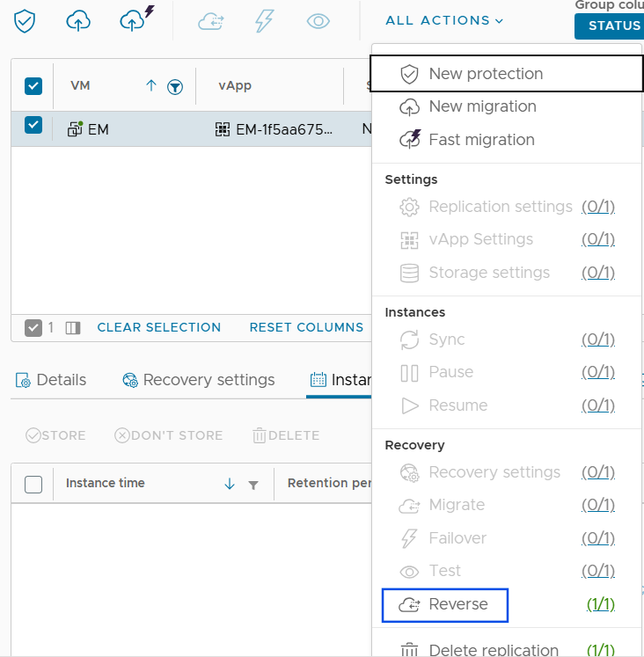This screenshot has width=644, height=657.
Task: Click the EM virtual machine icon
Action: point(75,129)
